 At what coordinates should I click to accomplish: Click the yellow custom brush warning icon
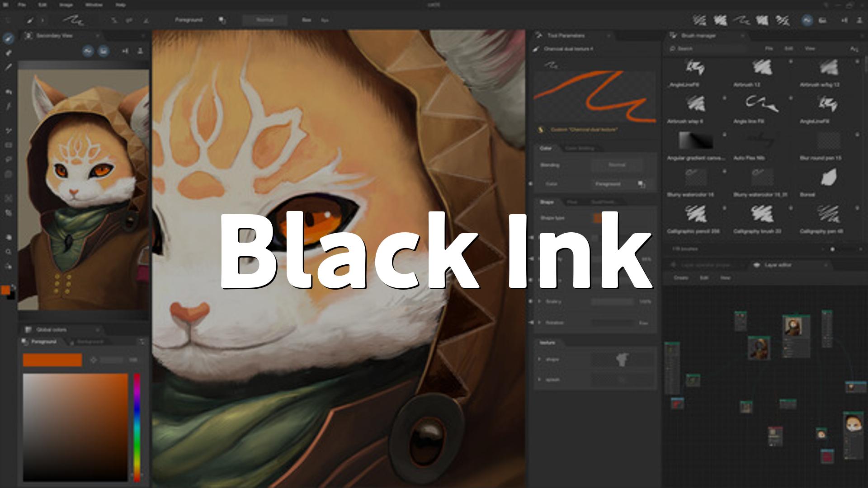coord(540,130)
